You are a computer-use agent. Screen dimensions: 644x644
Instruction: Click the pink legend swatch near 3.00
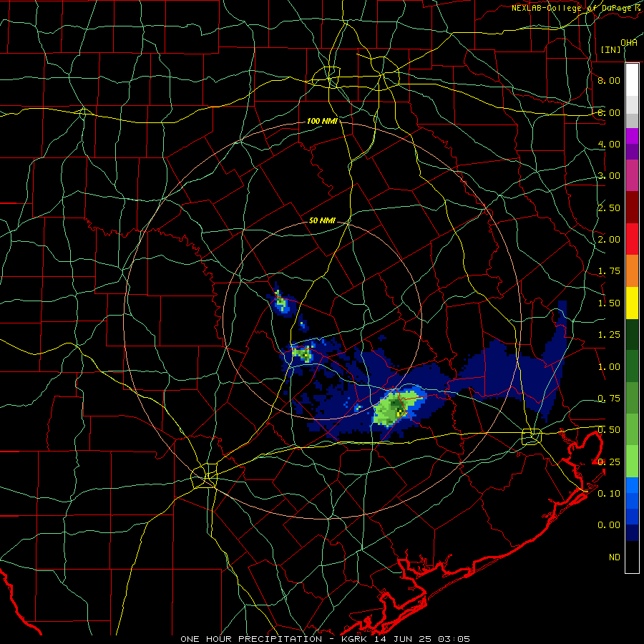[x=632, y=175]
